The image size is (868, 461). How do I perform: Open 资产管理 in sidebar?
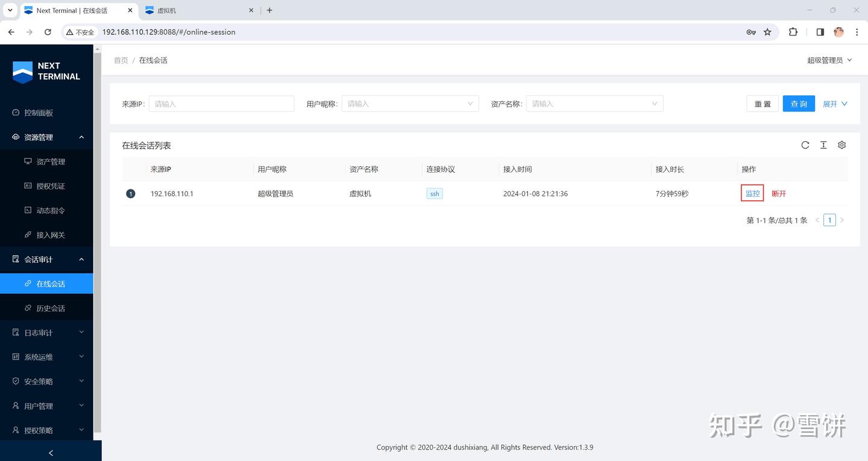[46, 162]
